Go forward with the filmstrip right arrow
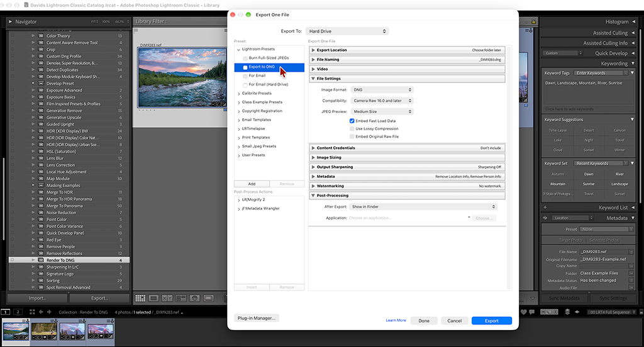The width and height of the screenshot is (644, 347). [49, 312]
